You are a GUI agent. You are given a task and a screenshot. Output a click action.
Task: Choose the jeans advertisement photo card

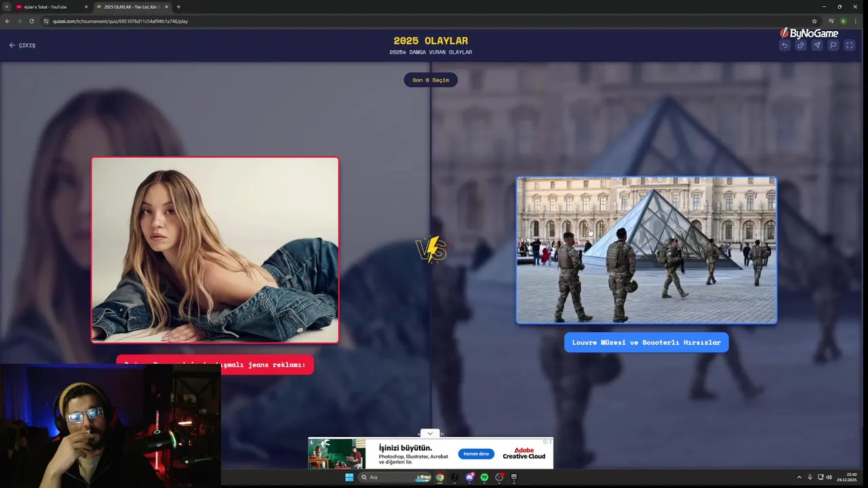(215, 250)
